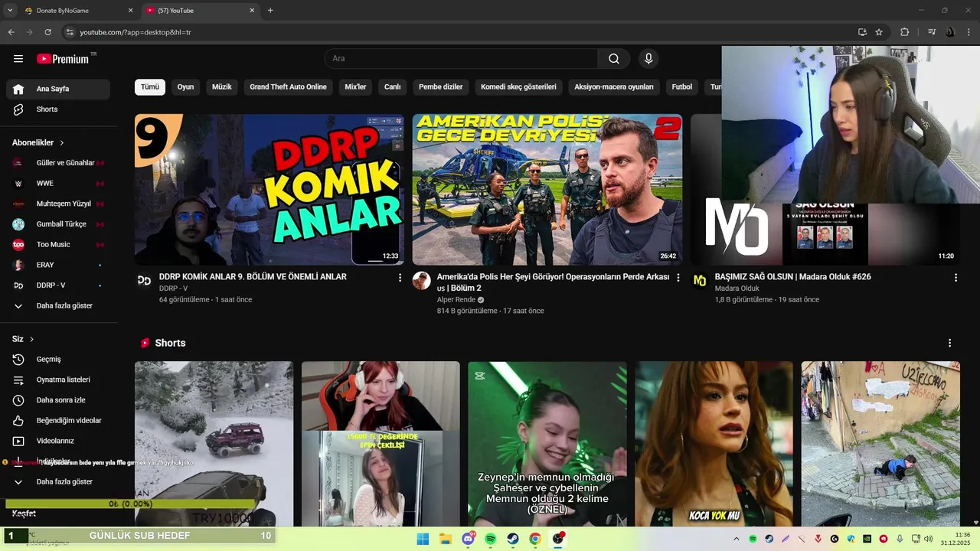Open ERAY channel subscription
Viewport: 980px width, 551px height.
tap(58, 265)
